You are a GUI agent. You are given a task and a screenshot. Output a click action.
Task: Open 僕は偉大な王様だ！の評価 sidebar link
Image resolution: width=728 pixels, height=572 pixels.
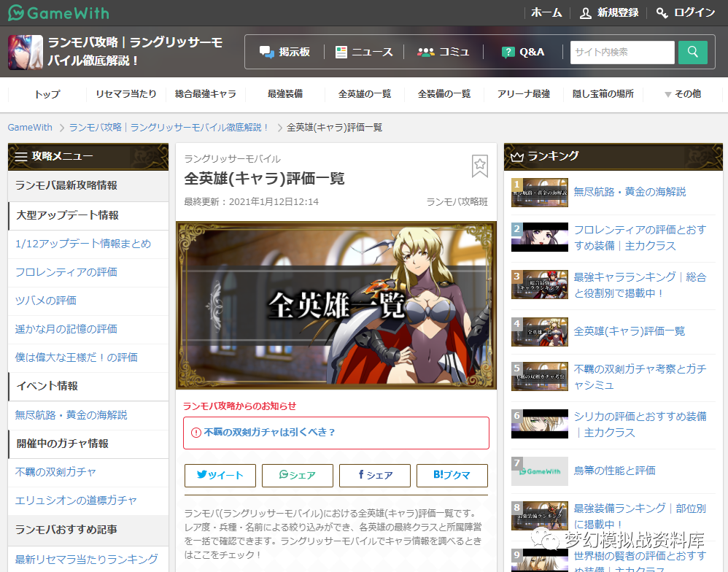tap(76, 357)
